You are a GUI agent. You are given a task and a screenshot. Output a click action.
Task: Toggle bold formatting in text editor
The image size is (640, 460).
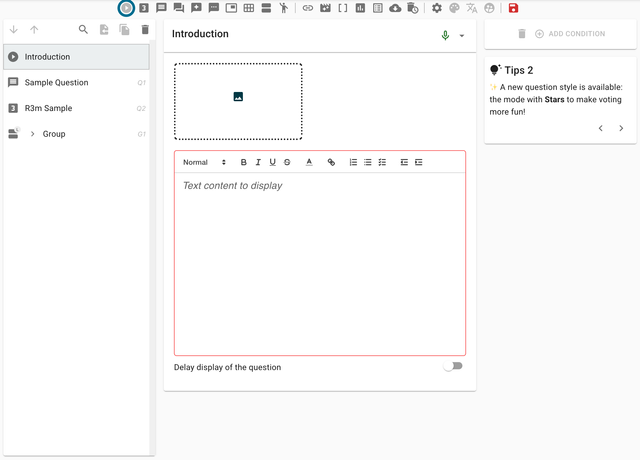[x=244, y=162]
